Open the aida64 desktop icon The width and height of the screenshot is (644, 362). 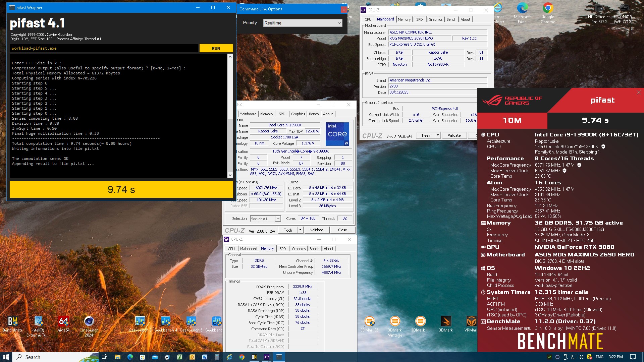click(63, 324)
